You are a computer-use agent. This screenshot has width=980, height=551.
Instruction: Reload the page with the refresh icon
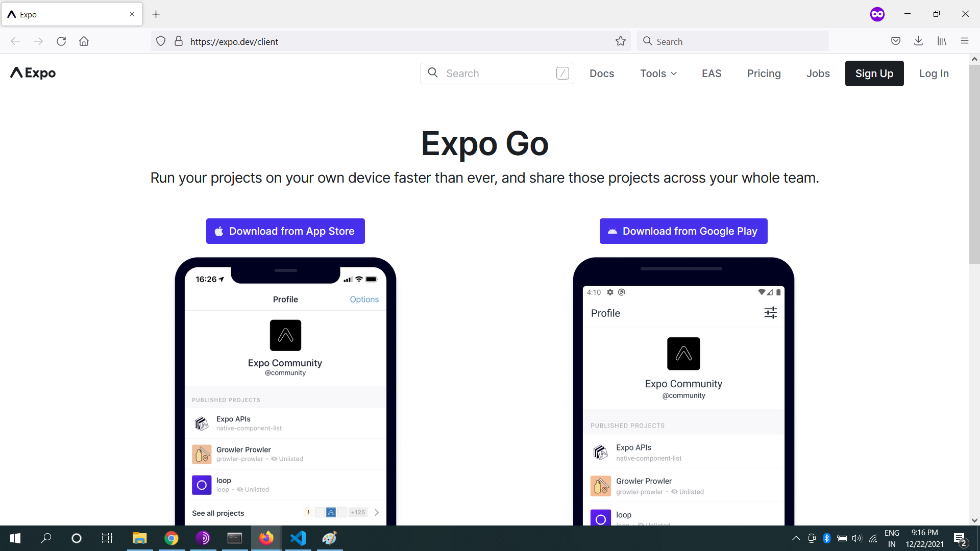(61, 41)
